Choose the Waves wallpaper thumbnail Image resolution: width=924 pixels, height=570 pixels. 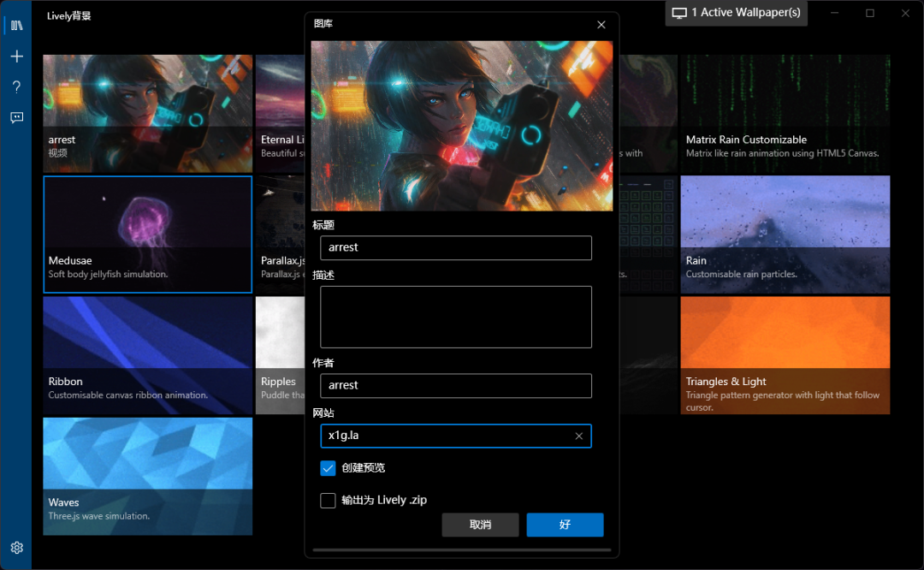(147, 475)
